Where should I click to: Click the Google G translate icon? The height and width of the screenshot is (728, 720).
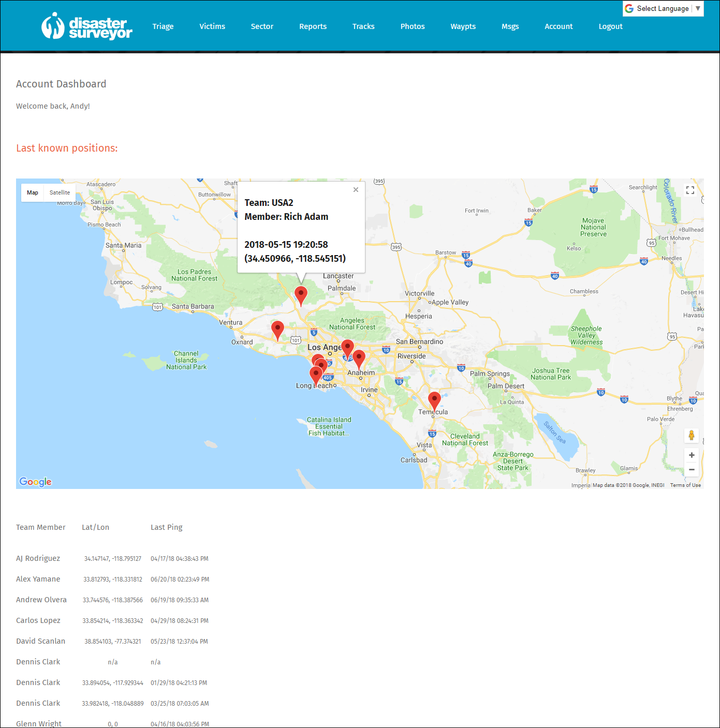pyautogui.click(x=629, y=9)
